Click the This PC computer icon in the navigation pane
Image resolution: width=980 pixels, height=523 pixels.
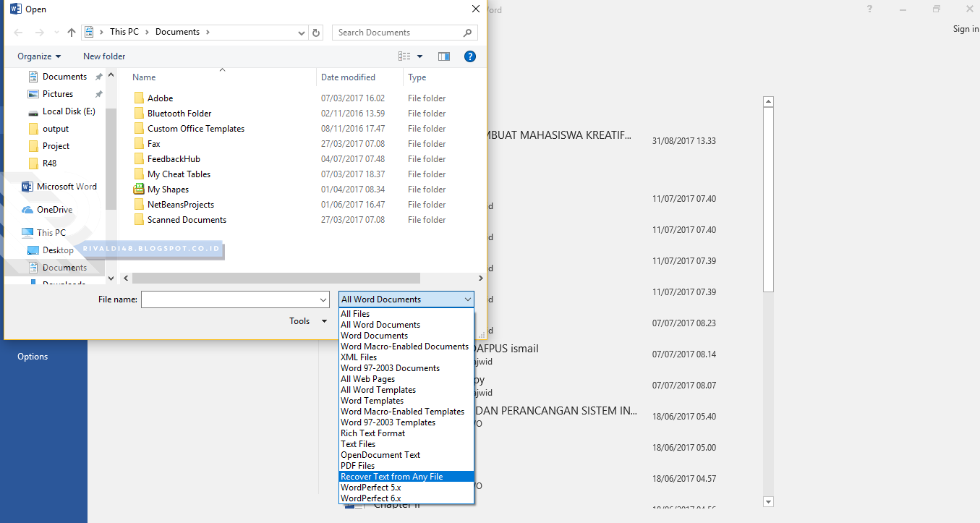(x=27, y=233)
